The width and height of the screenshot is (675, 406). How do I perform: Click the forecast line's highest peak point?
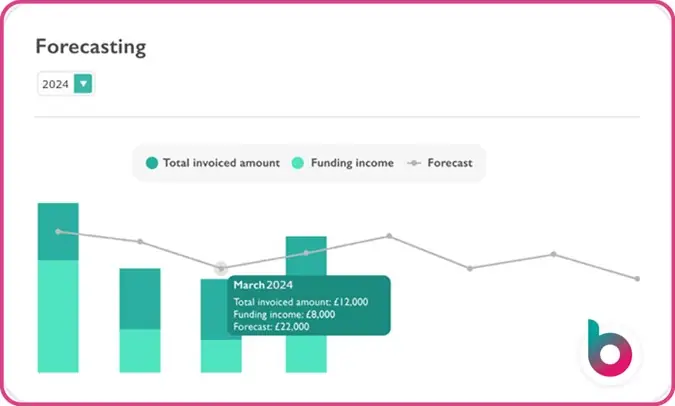pos(389,236)
